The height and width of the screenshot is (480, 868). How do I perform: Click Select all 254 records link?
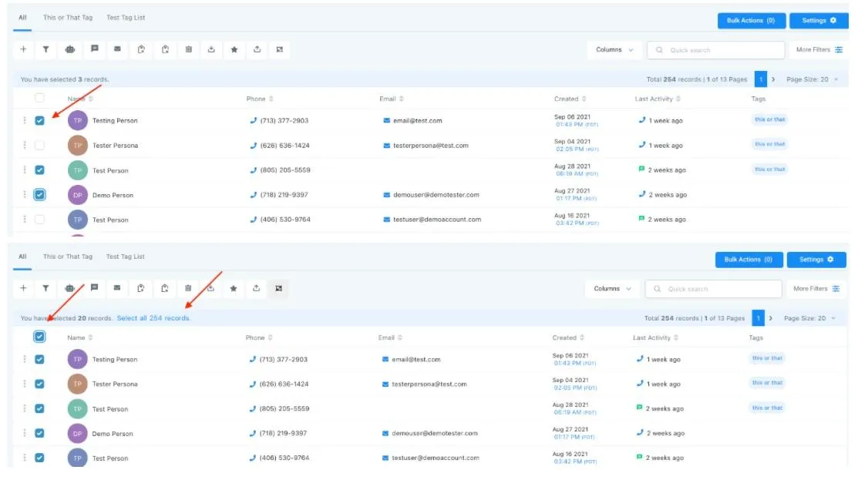click(x=153, y=318)
